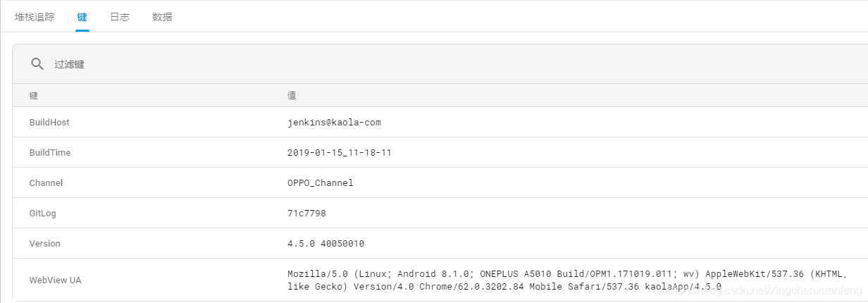This screenshot has height=303, width=868.
Task: Click the 值 column header
Action: point(292,95)
